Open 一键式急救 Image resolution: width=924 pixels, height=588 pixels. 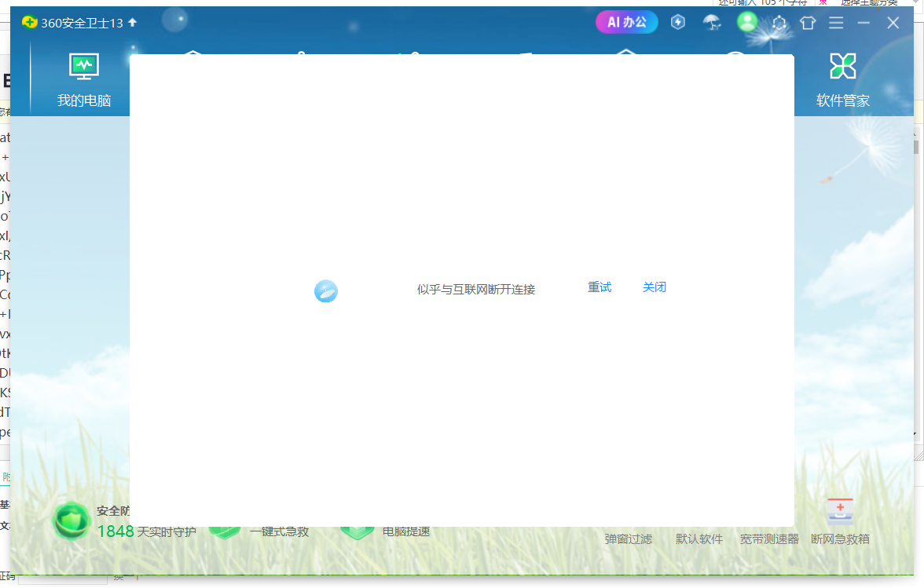click(279, 531)
